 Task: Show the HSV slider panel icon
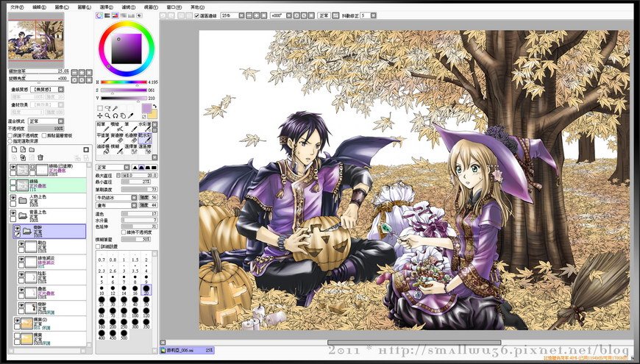click(115, 15)
